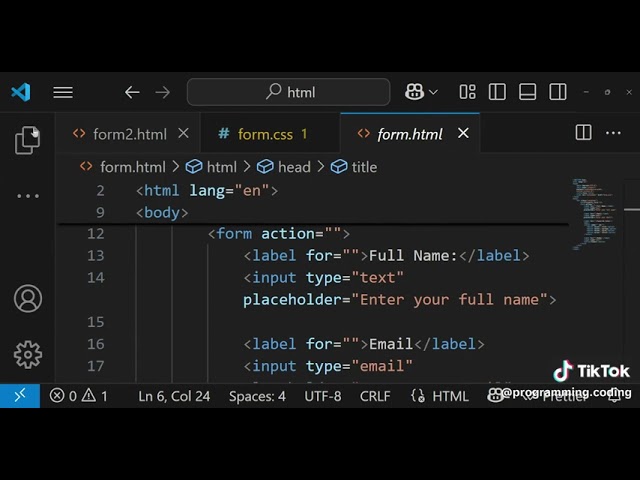
Task: Expand the Copilot dropdown chevron
Action: (x=433, y=92)
